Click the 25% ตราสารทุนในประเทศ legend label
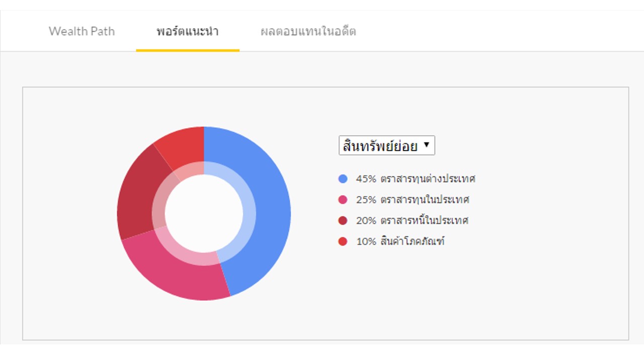 click(x=413, y=200)
